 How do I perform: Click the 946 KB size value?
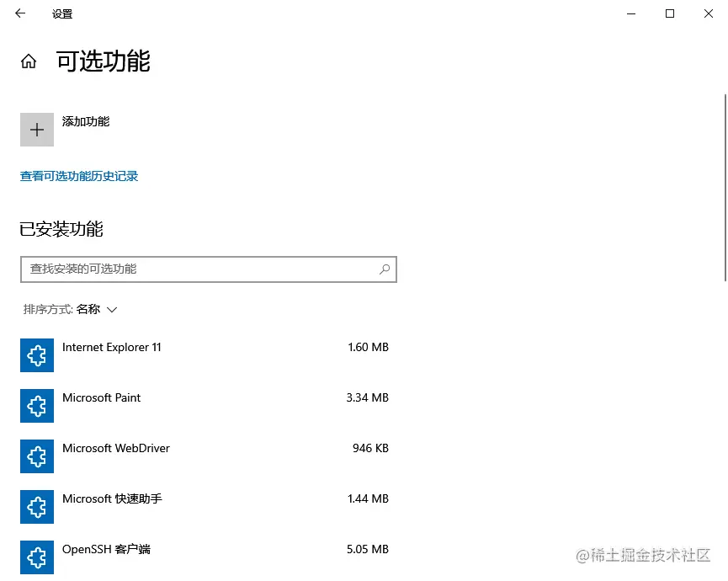(x=370, y=448)
